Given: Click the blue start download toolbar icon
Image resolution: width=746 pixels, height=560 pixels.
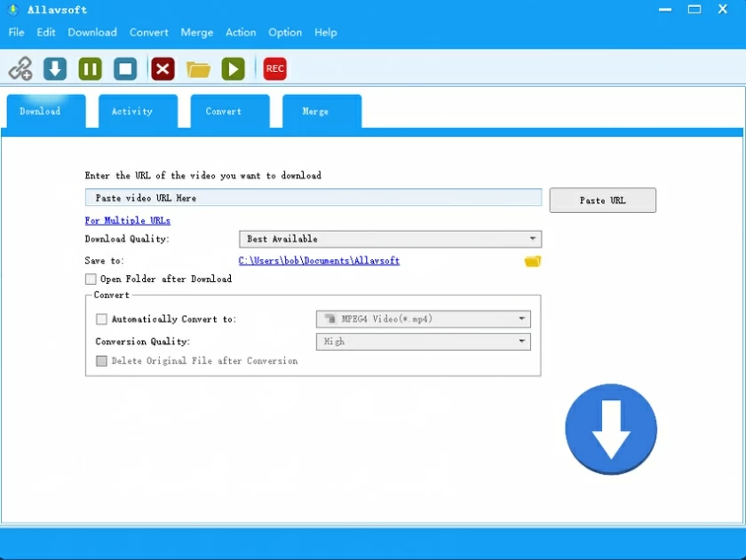Looking at the screenshot, I should pos(55,68).
